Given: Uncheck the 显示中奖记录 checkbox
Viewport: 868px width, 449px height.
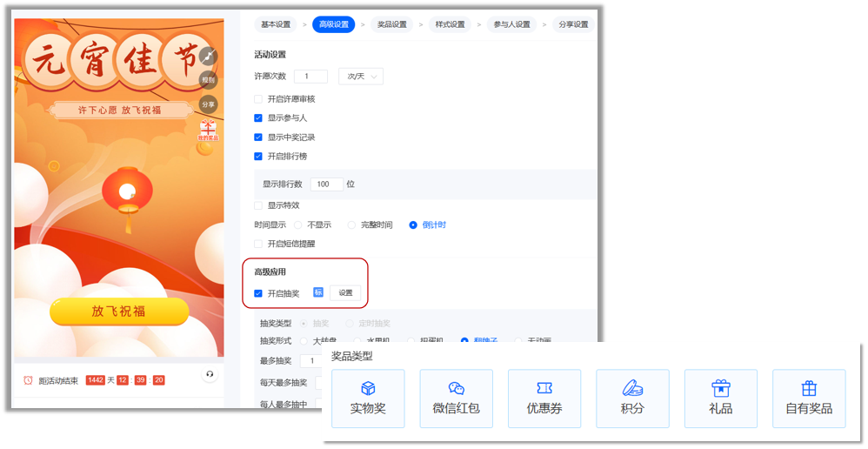Looking at the screenshot, I should 258,137.
